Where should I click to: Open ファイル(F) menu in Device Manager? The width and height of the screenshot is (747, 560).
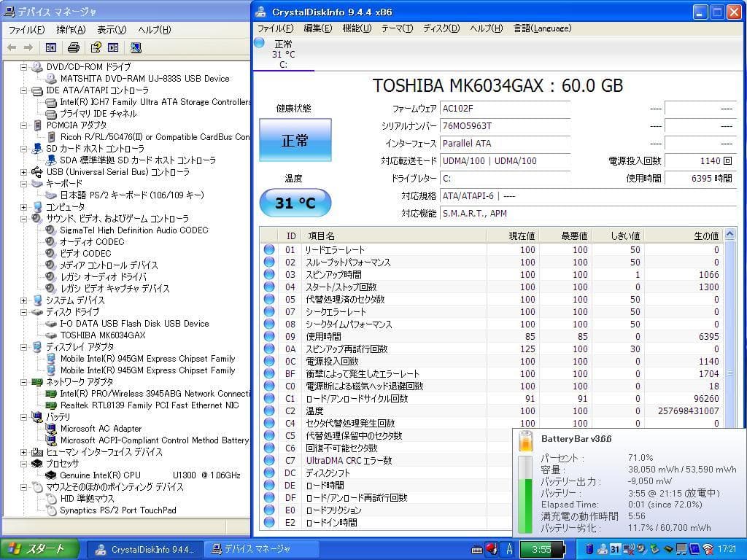click(27, 30)
